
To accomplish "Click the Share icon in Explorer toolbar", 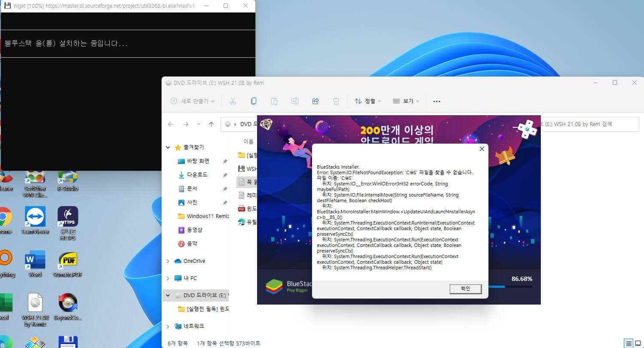I will (x=316, y=101).
